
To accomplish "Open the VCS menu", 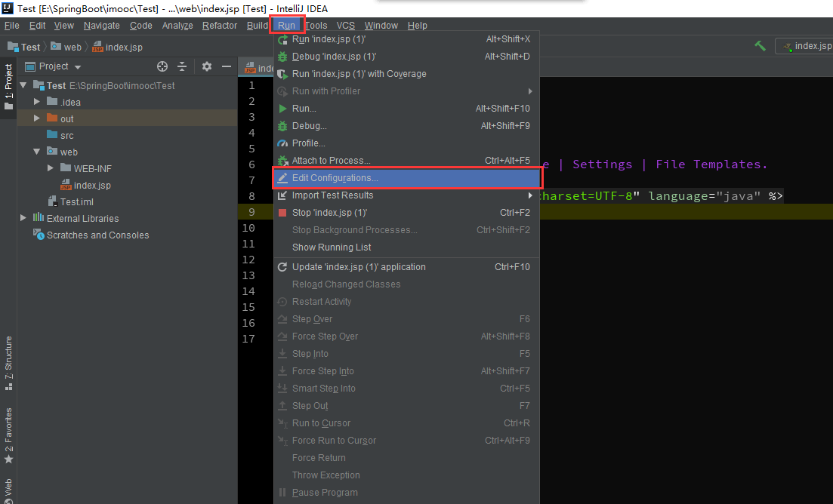I will point(345,26).
